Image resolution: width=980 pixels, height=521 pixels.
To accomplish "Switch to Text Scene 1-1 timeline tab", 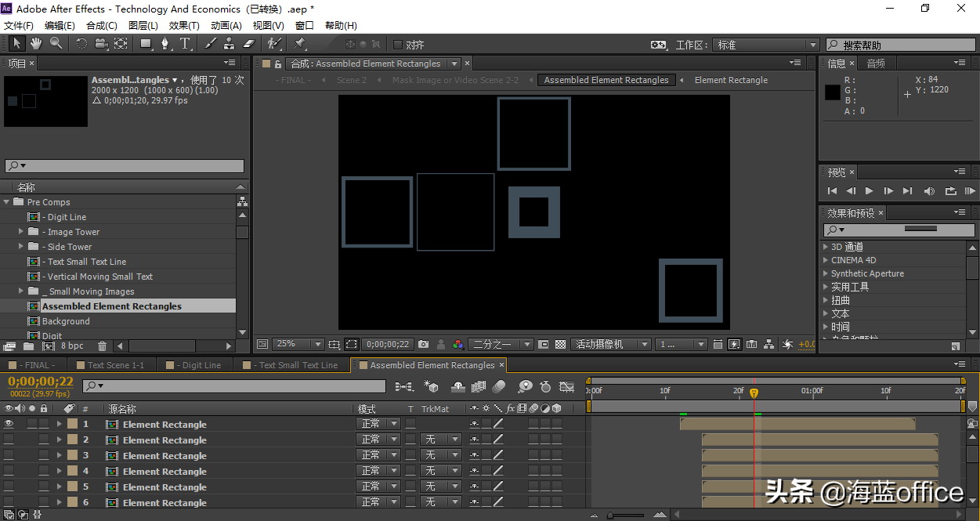I will coord(110,365).
